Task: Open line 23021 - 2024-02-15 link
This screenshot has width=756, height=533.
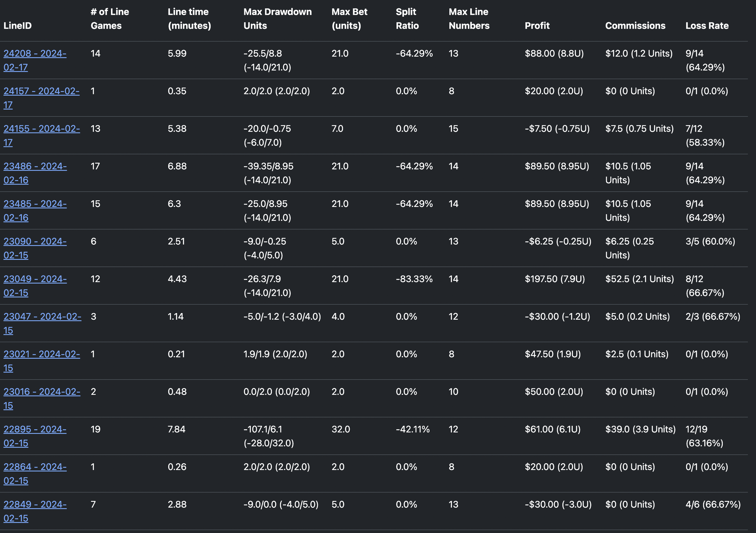Action: pos(41,354)
